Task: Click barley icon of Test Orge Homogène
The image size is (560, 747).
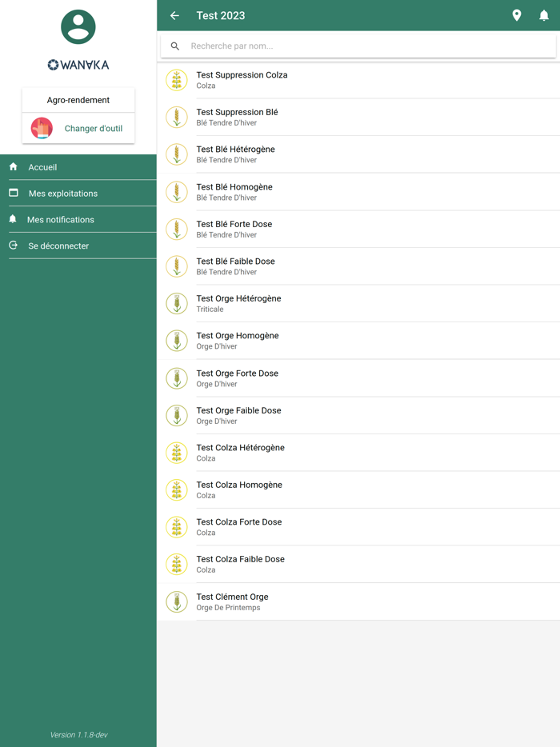Action: tap(177, 341)
